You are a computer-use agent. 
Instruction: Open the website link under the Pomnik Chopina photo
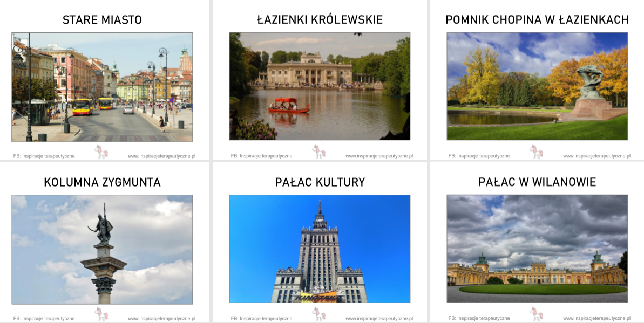point(597,156)
